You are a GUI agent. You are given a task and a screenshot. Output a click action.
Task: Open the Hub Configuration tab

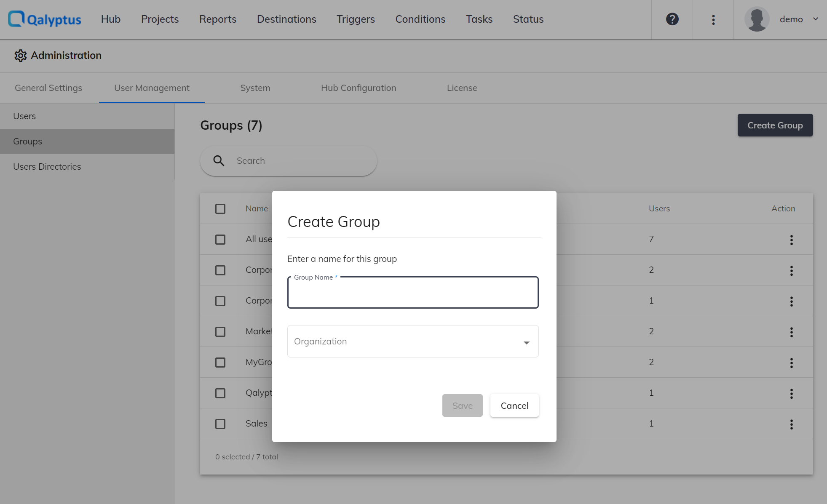pos(358,88)
